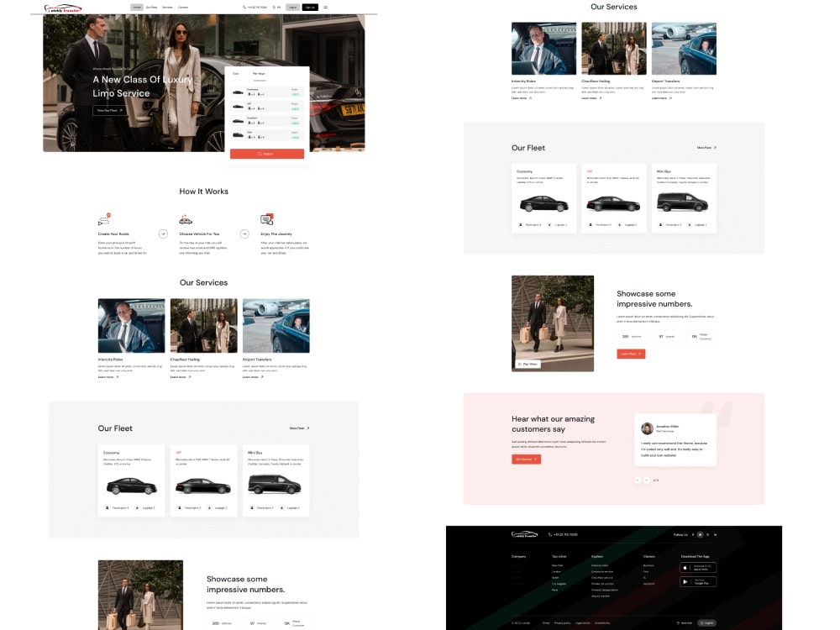Open the circled Twitter icon in the footer
The image size is (840, 630).
tap(701, 534)
